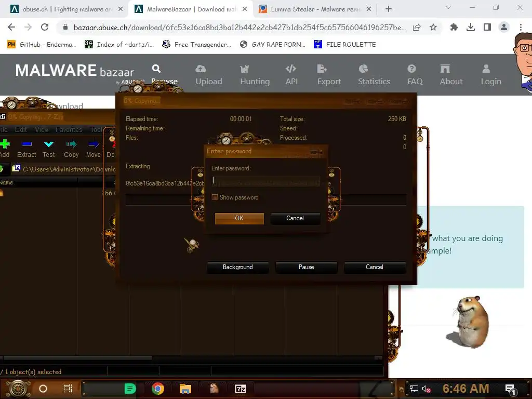Open the Chrome tab search chevron
Image resolution: width=532 pixels, height=399 pixels.
click(x=448, y=7)
